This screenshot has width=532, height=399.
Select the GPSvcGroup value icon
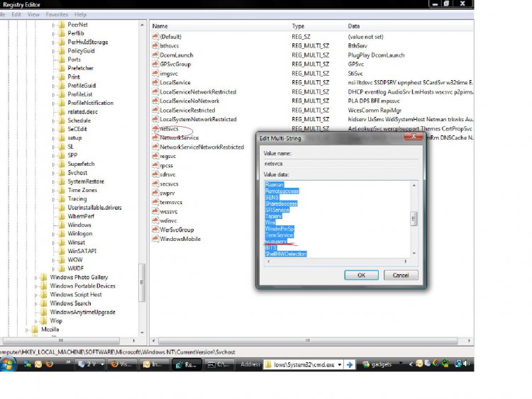(155, 64)
